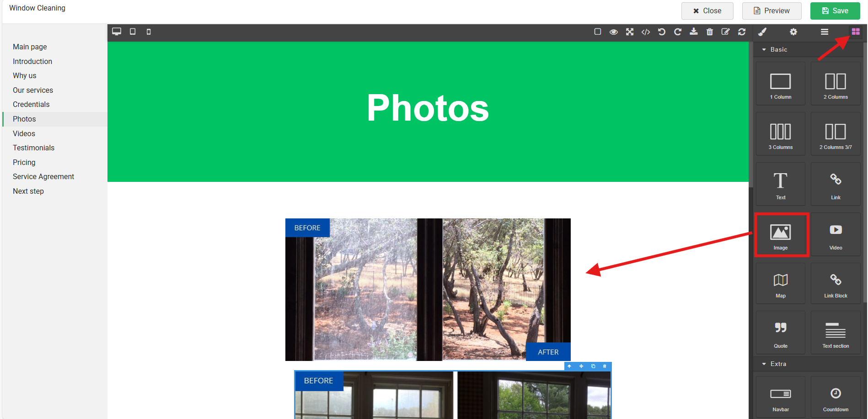Toggle component outline square icon
Viewport: 868px width, 419px height.
click(x=598, y=32)
